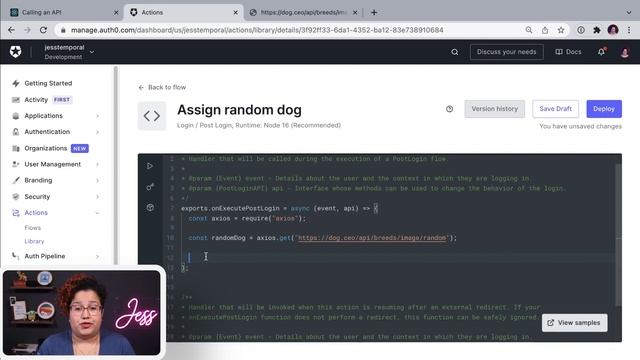
Task: Click the View samples button
Action: [x=574, y=323]
